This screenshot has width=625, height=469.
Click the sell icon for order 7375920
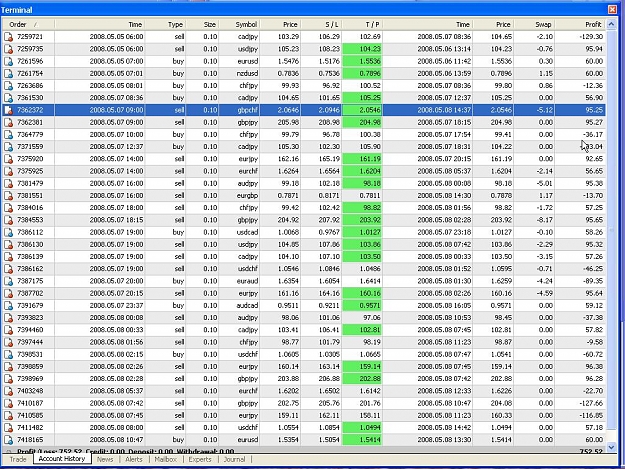click(x=9, y=159)
